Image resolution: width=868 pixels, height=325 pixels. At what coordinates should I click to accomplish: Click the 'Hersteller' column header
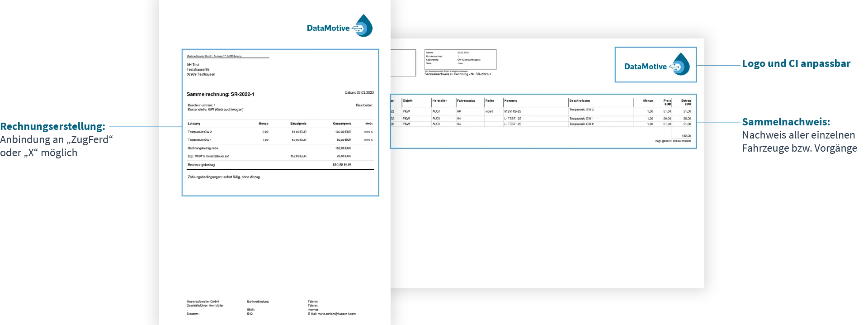click(x=439, y=101)
